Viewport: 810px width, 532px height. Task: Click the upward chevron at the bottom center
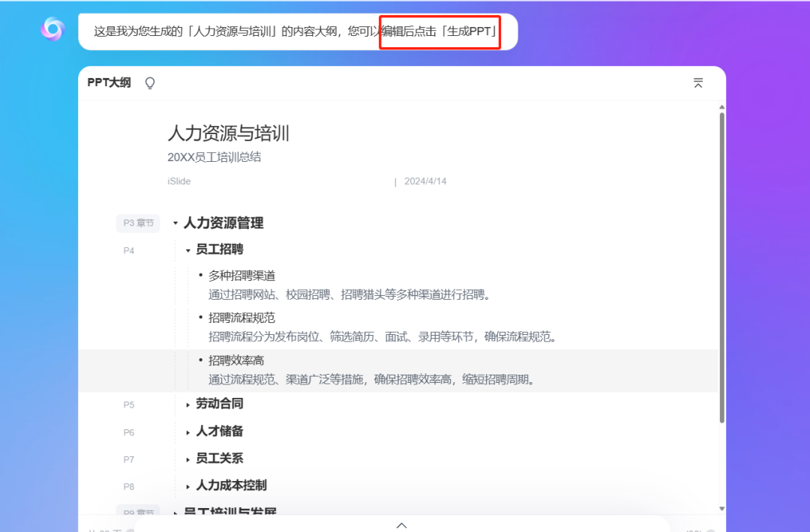pos(402,525)
